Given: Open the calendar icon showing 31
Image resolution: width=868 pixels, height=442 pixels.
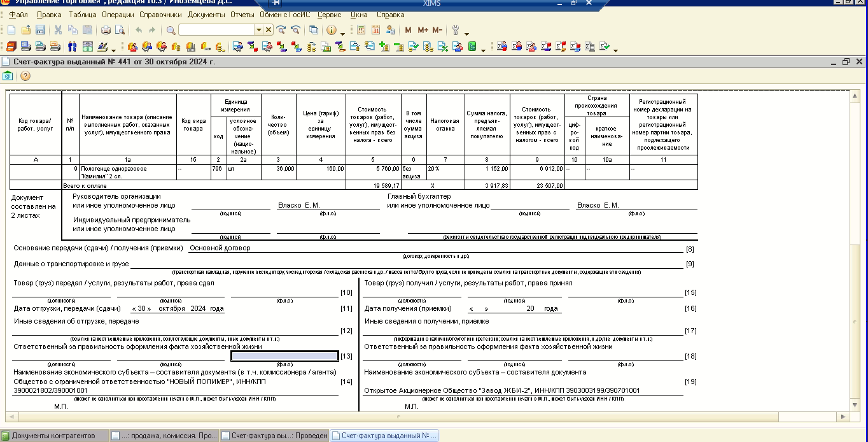Looking at the screenshot, I should click(375, 30).
